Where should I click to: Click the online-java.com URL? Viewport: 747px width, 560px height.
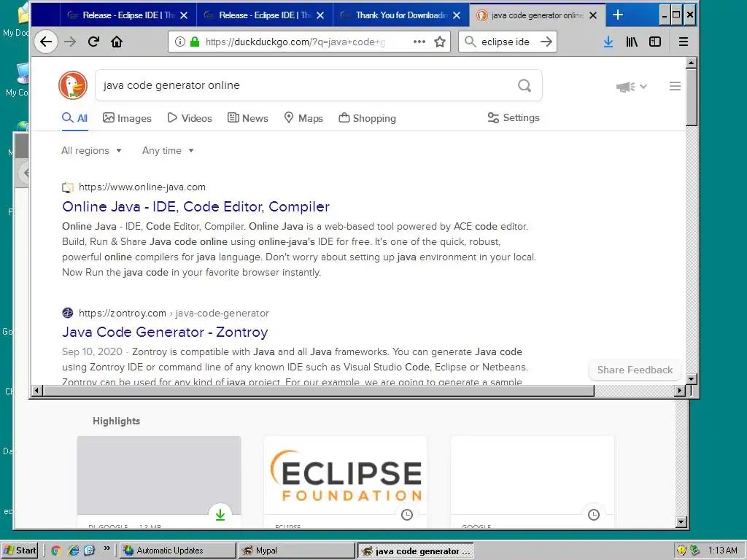[142, 187]
